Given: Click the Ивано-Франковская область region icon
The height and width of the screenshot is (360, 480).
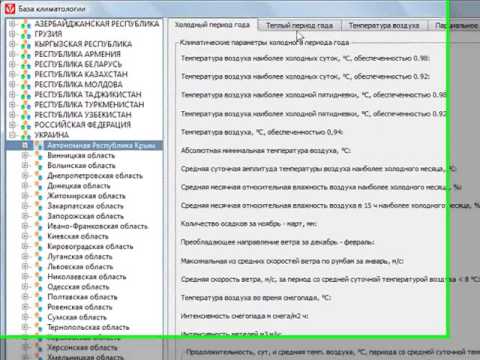Looking at the screenshot, I should click(39, 226).
